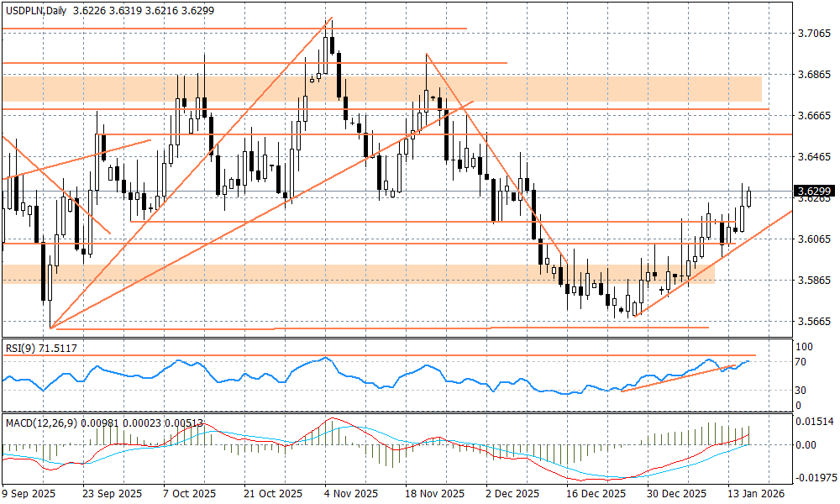Click the MACD 0.01514 axis label
Image resolution: width=840 pixels, height=504 pixels.
814,422
